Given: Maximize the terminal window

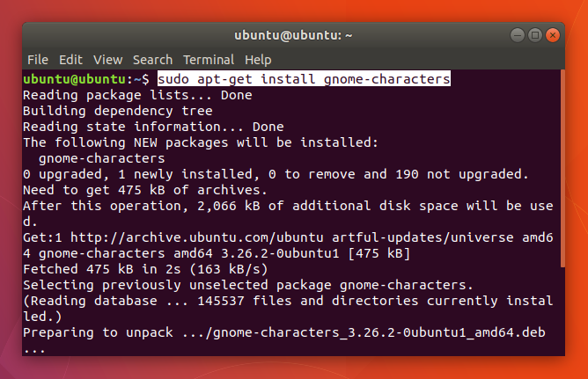Looking at the screenshot, I should coord(535,36).
